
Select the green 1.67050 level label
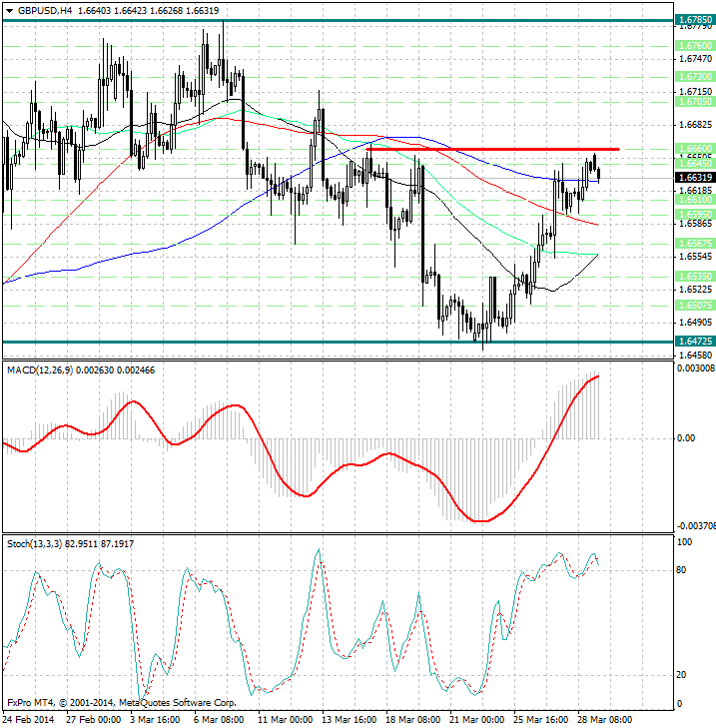695,102
